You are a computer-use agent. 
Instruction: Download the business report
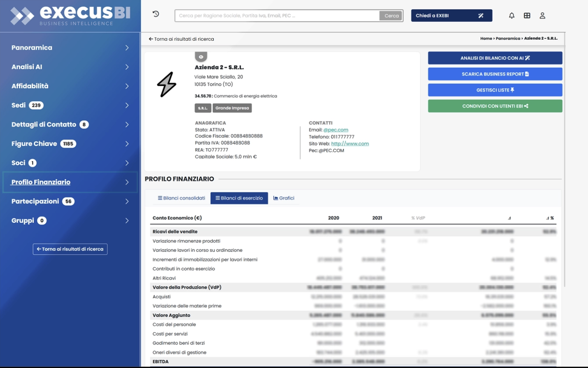click(x=495, y=74)
